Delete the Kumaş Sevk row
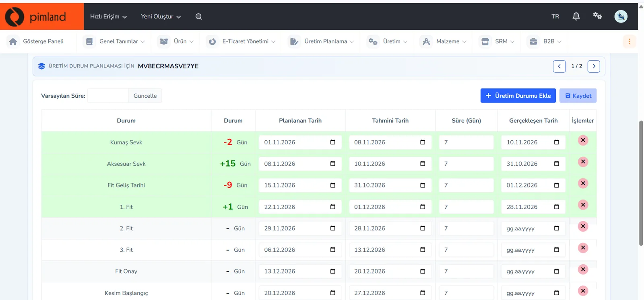644x300 pixels. (x=583, y=140)
